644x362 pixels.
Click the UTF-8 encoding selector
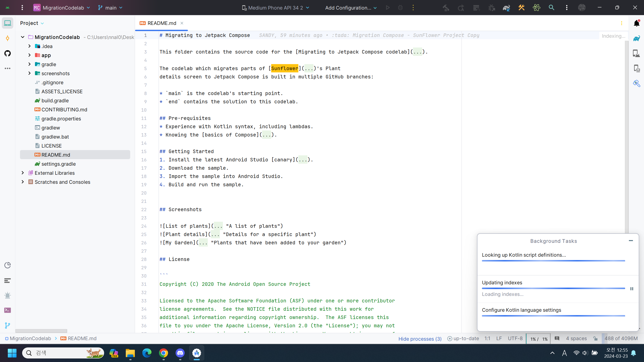pos(515,339)
